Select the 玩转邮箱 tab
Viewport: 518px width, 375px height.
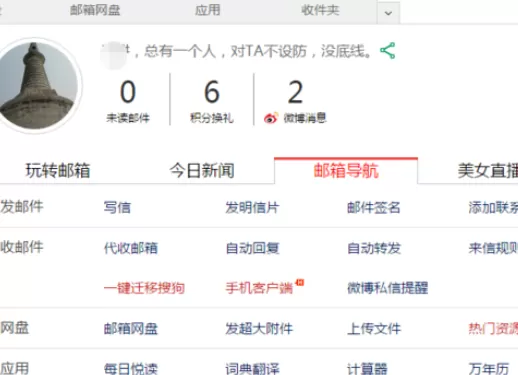(58, 170)
